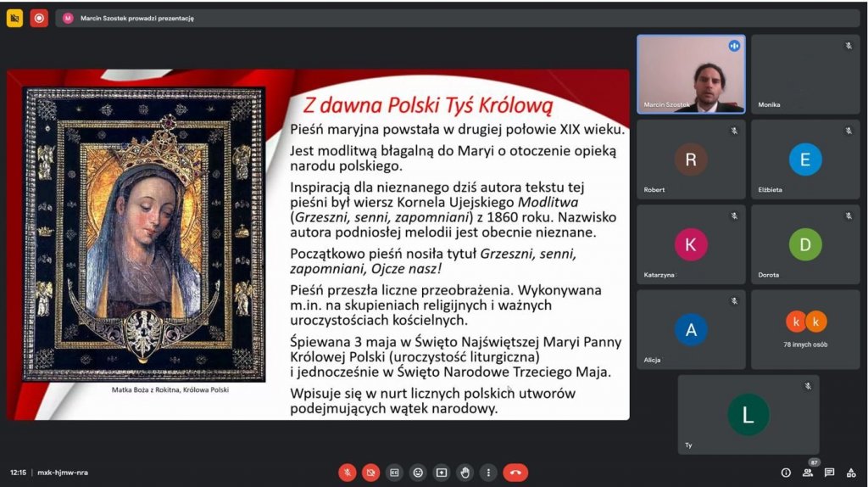Open the activities panel

click(x=851, y=473)
